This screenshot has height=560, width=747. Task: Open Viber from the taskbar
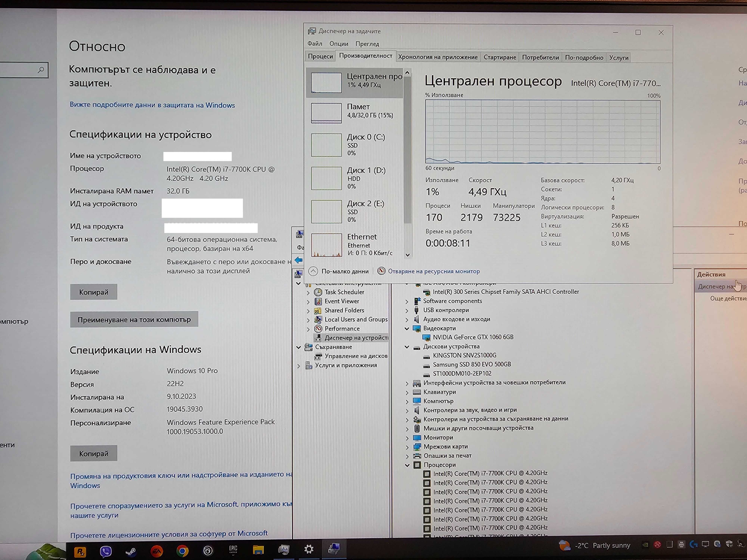pos(106,552)
